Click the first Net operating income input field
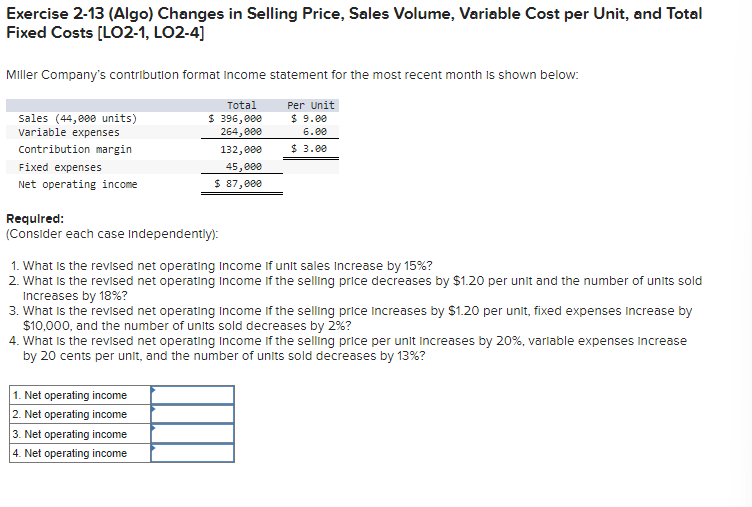752x507 pixels. tap(192, 395)
